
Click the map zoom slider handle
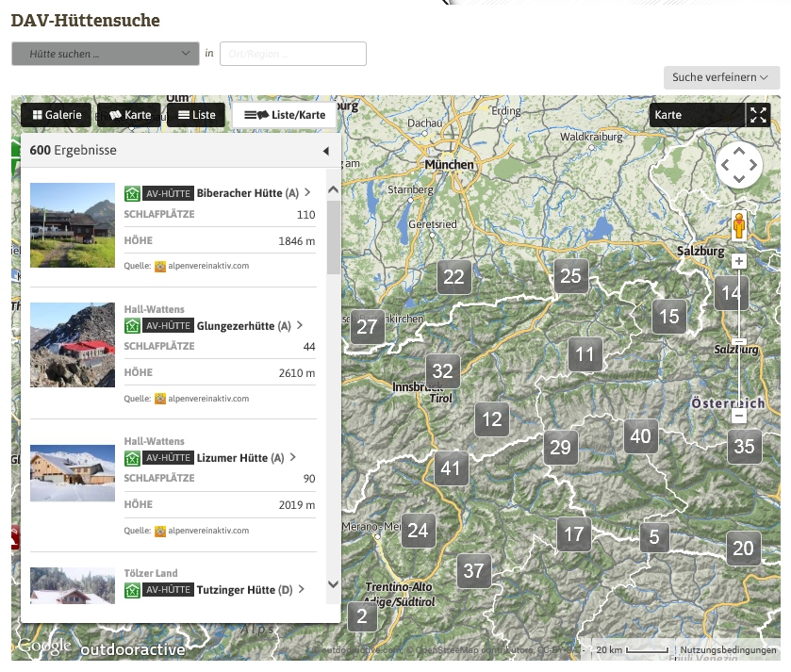739,342
